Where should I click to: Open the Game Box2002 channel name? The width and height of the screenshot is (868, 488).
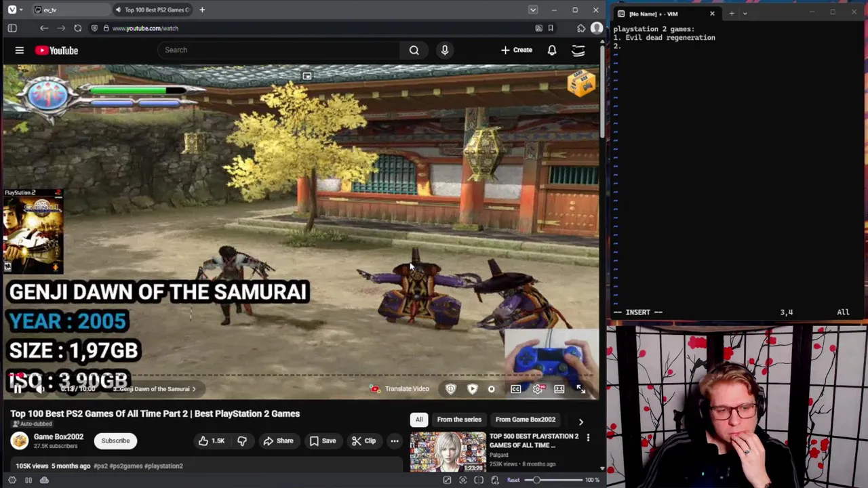click(58, 436)
